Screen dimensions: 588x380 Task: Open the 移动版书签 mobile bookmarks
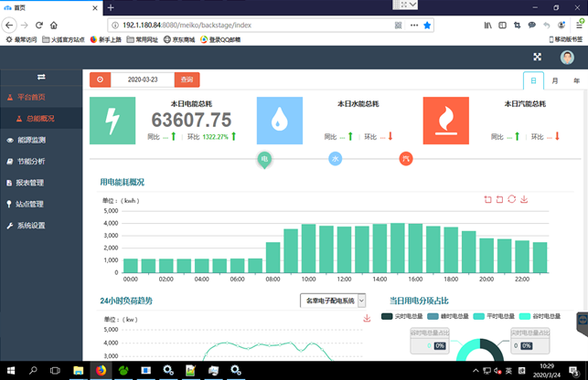566,39
